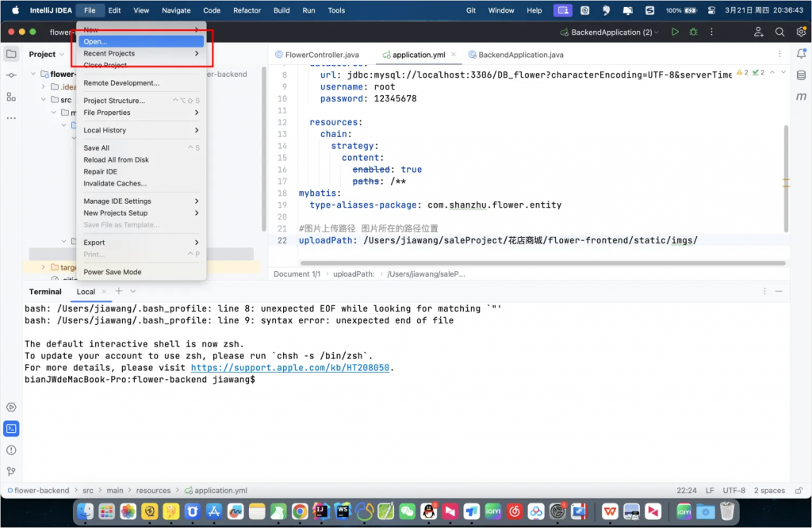Viewport: 812px width, 528px height.
Task: Toggle Power Save Mode in the File menu
Action: 112,272
